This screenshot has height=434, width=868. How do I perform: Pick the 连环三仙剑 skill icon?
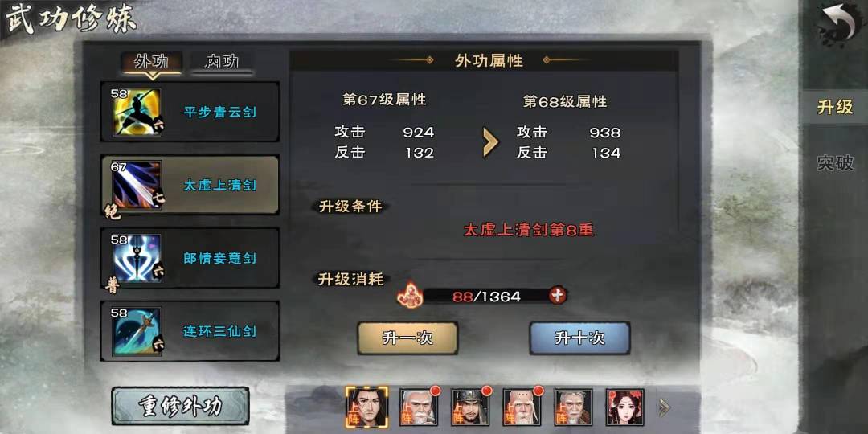[x=137, y=331]
